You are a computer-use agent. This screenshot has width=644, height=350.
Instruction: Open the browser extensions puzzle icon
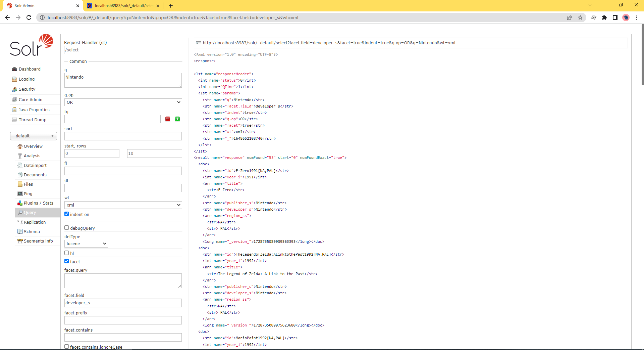click(x=604, y=17)
